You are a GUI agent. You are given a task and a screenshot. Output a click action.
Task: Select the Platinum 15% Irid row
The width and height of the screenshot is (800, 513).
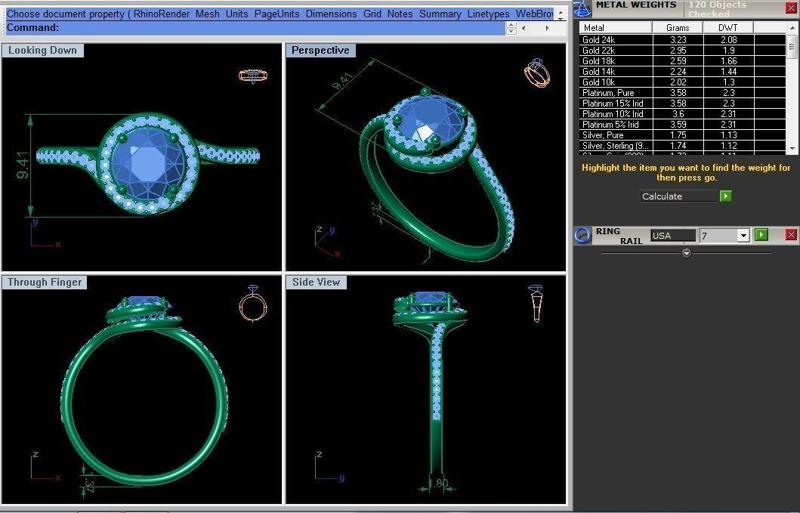[x=683, y=103]
